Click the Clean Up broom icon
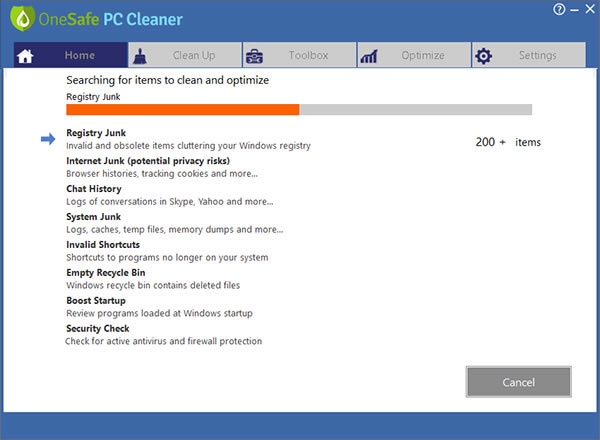Screen dimensions: 600x440 (x=140, y=56)
